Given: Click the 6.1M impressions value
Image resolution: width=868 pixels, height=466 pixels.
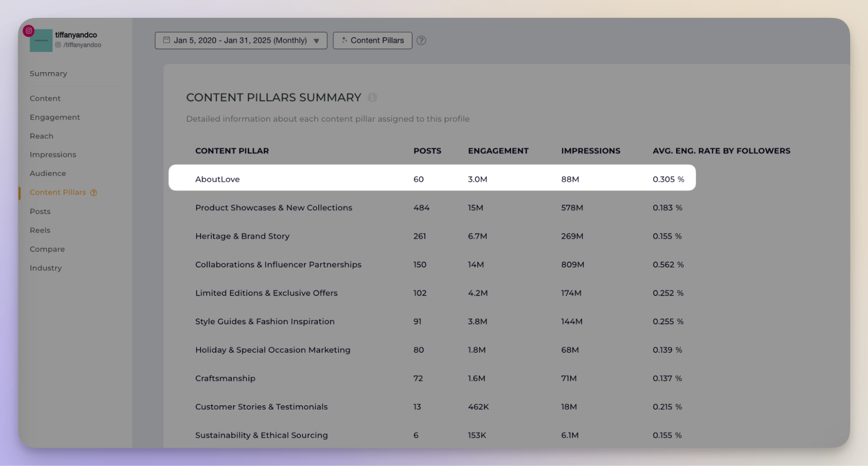Looking at the screenshot, I should tap(570, 435).
